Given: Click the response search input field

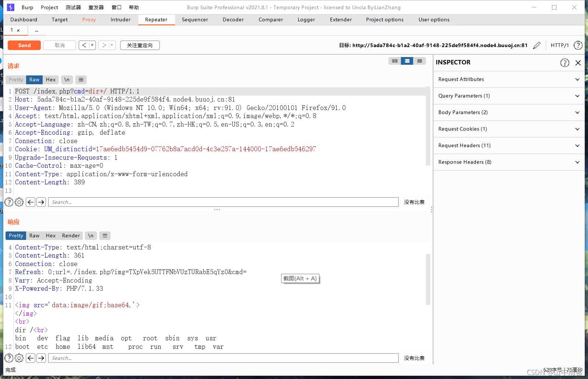Looking at the screenshot, I should pos(223,358).
